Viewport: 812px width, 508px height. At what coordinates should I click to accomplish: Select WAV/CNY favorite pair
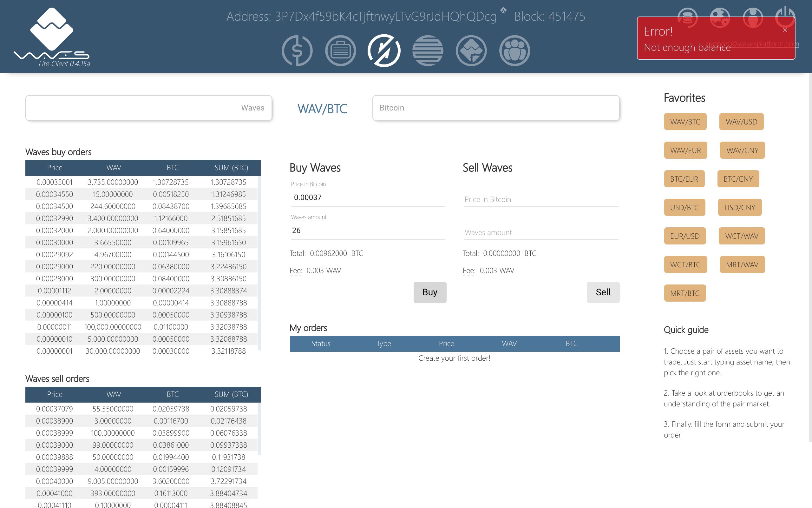(x=742, y=150)
